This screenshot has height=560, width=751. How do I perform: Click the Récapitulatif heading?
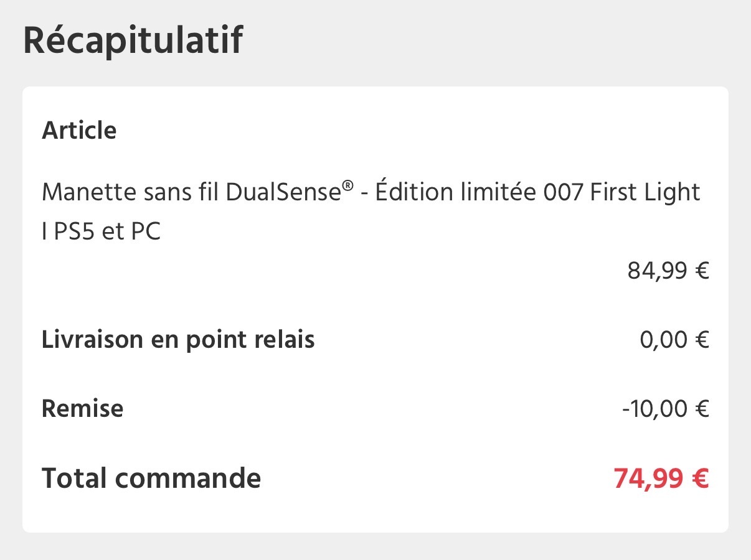(x=133, y=40)
